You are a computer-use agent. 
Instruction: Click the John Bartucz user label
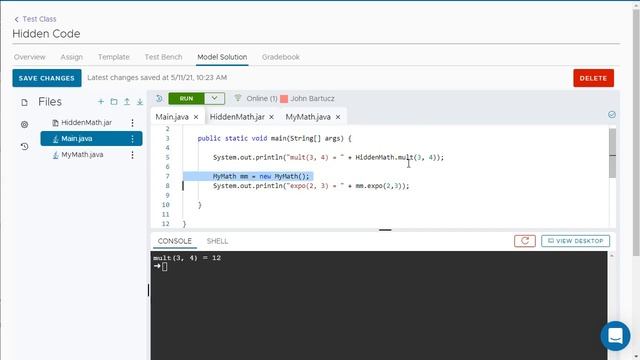click(x=312, y=98)
